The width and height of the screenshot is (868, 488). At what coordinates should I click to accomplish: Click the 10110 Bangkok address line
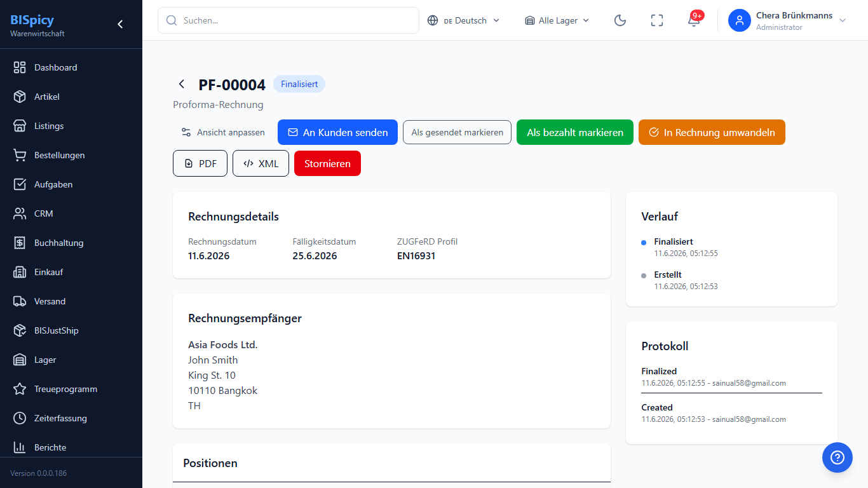point(223,390)
